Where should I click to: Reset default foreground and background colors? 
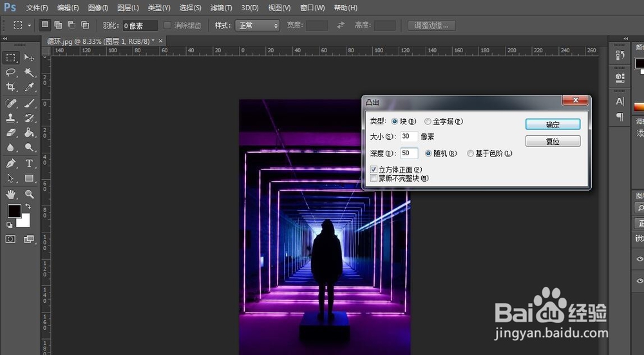9,225
